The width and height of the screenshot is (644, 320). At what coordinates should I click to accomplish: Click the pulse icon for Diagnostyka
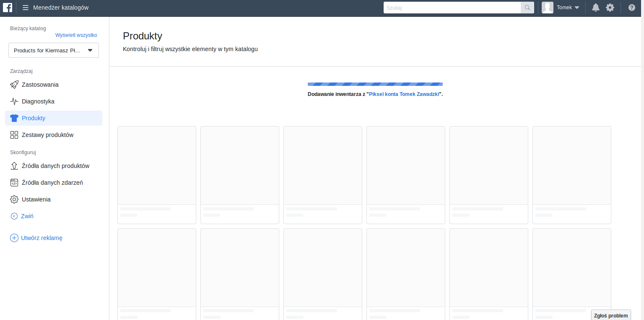coord(14,101)
